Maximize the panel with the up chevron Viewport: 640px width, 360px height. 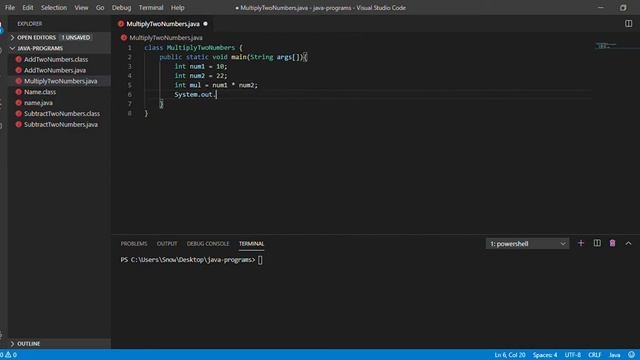coord(628,243)
